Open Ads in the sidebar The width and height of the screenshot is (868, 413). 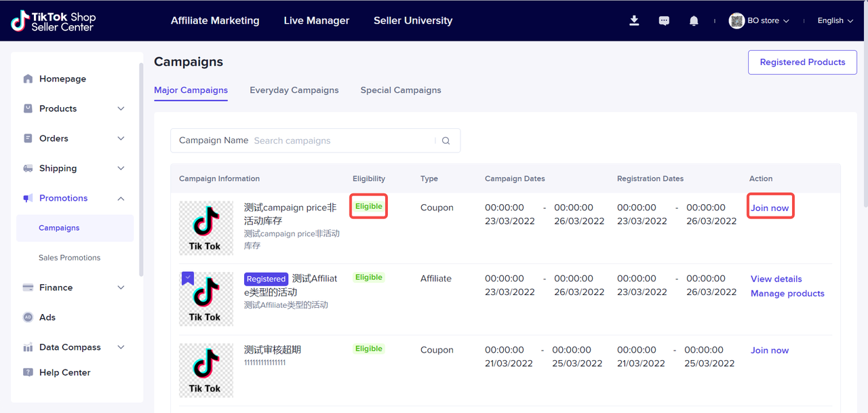(x=47, y=317)
